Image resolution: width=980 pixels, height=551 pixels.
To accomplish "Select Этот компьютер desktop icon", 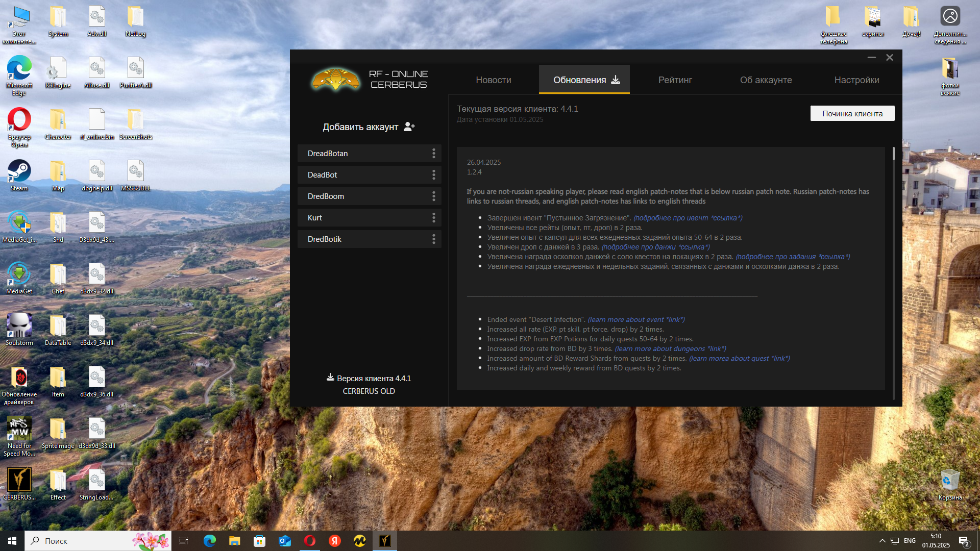I will [19, 26].
